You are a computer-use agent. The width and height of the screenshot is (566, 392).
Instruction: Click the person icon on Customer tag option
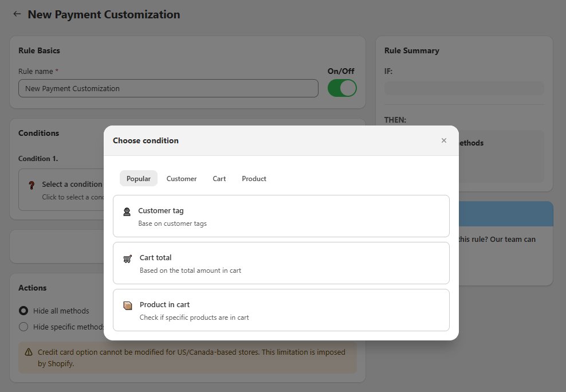(x=128, y=210)
